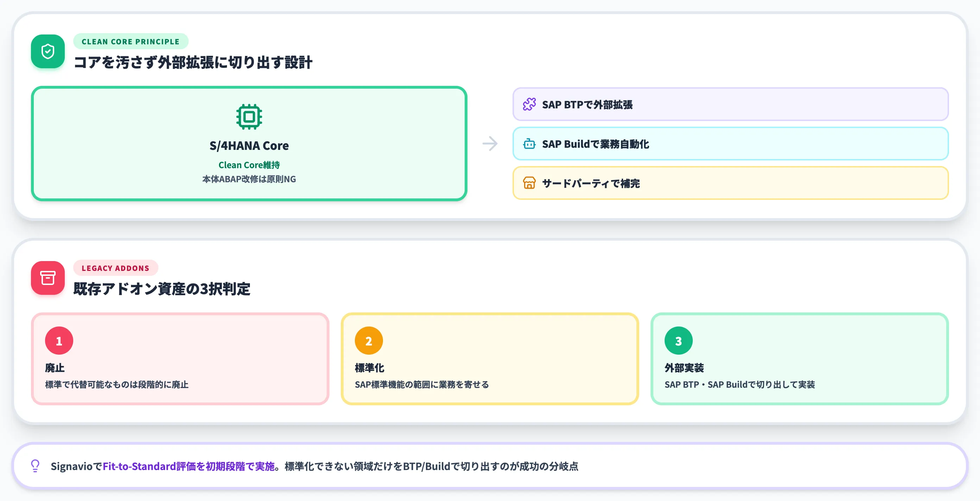This screenshot has height=501, width=980.
Task: Click the lightbulb tip icon
Action: click(x=35, y=466)
